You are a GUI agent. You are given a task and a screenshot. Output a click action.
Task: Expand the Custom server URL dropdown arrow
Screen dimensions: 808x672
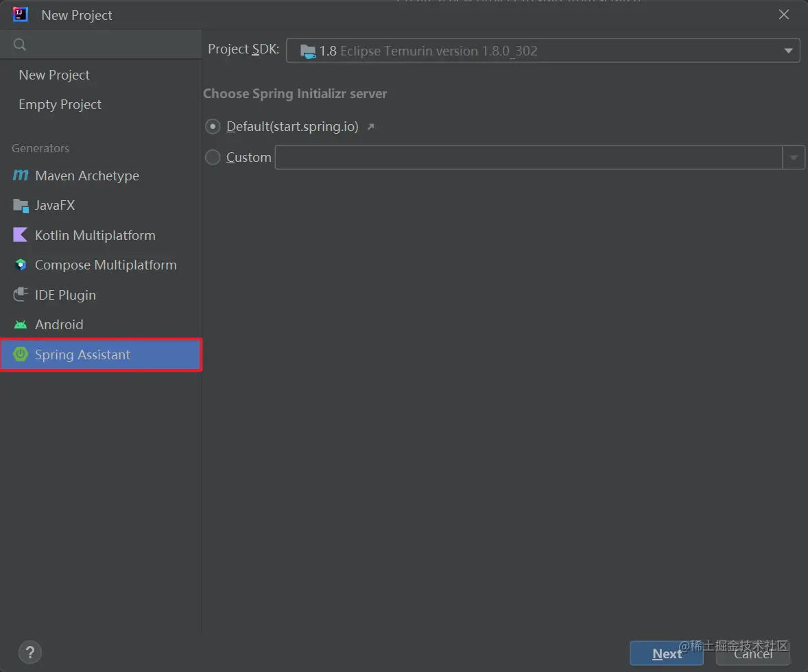pyautogui.click(x=794, y=157)
